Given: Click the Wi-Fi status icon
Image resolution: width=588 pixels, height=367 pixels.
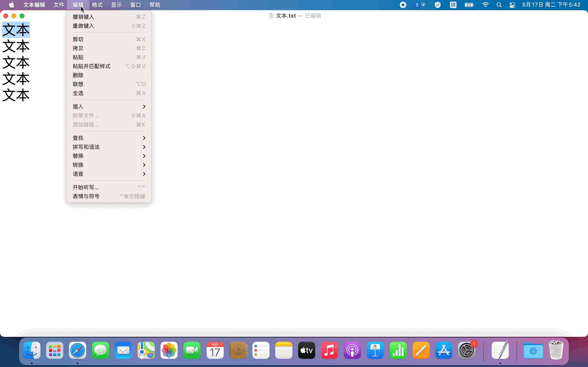Looking at the screenshot, I should coord(485,5).
